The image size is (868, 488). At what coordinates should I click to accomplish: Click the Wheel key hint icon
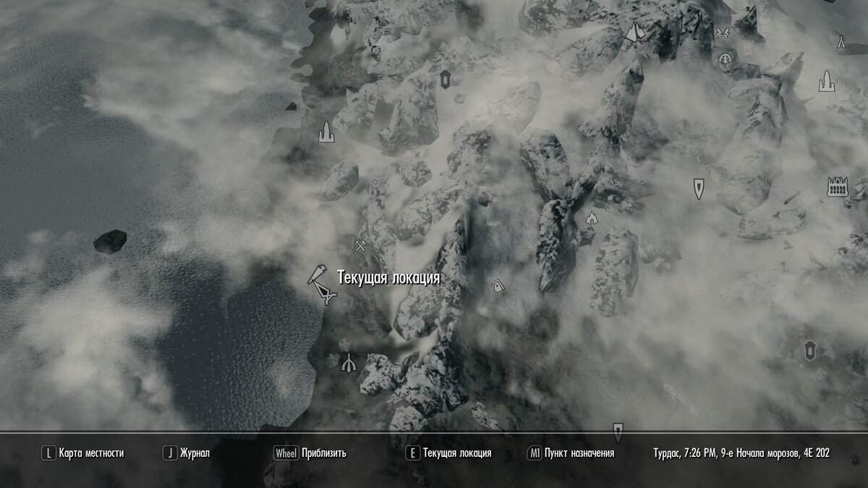286,453
